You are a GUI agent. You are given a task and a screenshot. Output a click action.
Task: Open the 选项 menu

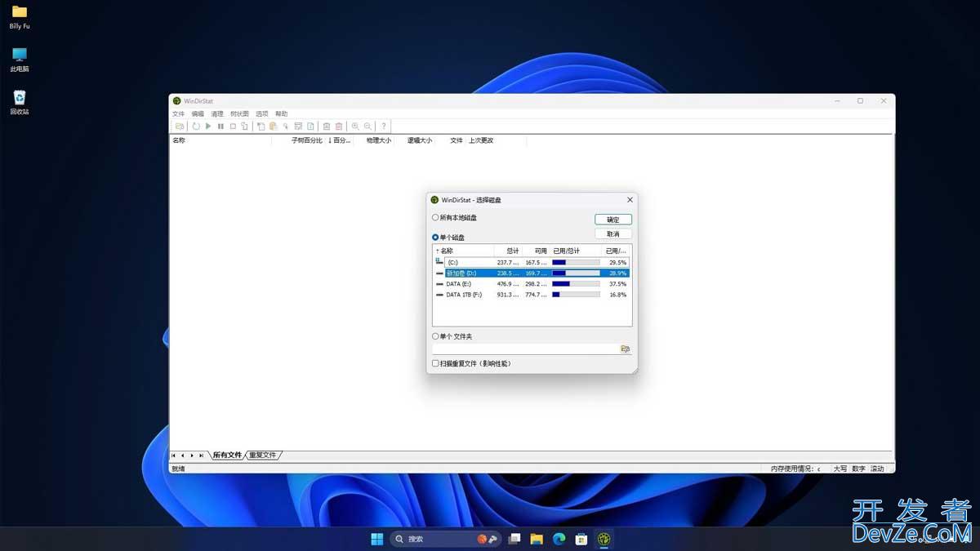262,114
